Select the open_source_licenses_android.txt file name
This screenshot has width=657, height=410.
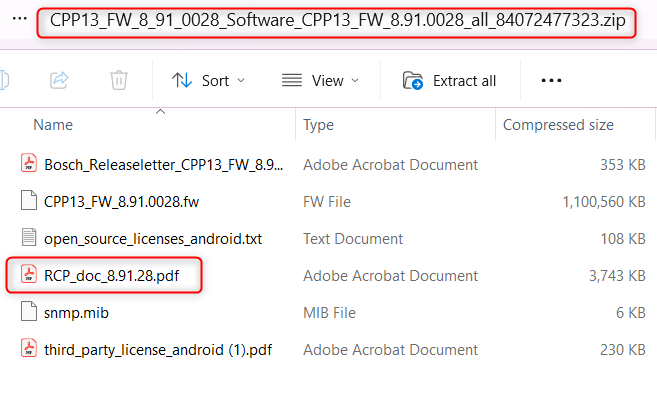coord(153,238)
